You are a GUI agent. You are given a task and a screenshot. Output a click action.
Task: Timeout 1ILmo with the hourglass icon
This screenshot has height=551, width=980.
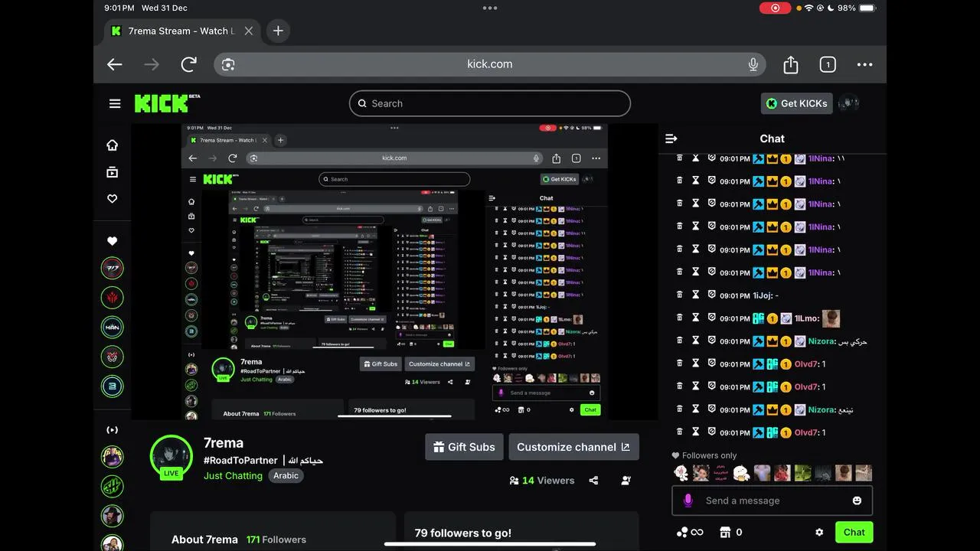coord(696,318)
